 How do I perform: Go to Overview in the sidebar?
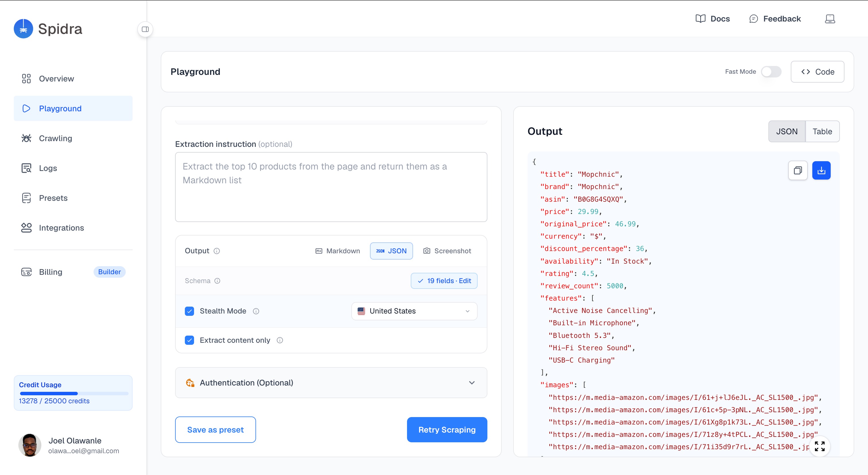pos(73,78)
